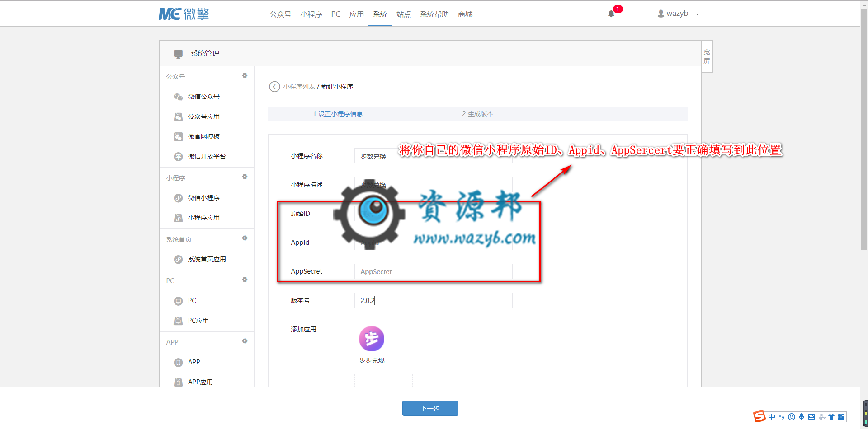Click the page vertical scrollbar thumb
Screen dimensions: 868x429
[864, 129]
